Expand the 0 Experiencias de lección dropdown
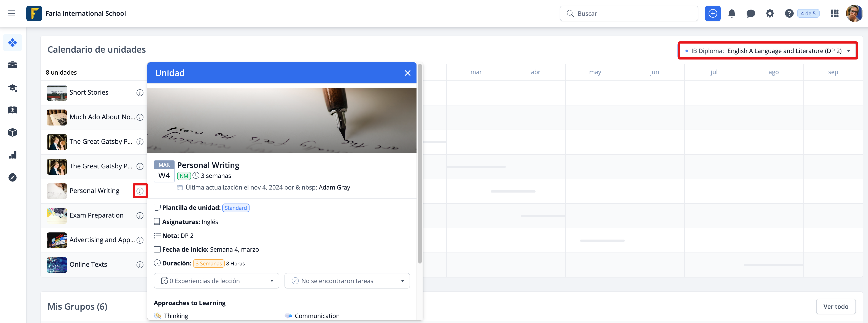 (216, 281)
